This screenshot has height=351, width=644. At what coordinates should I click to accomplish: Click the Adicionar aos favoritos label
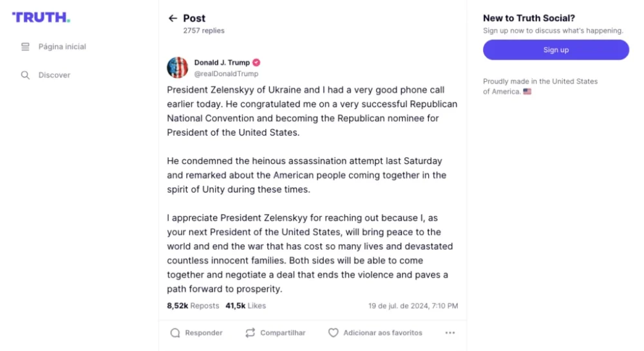[383, 333]
